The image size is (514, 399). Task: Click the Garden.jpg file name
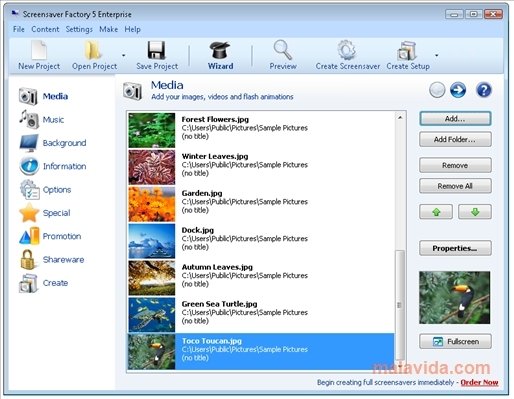click(202, 193)
